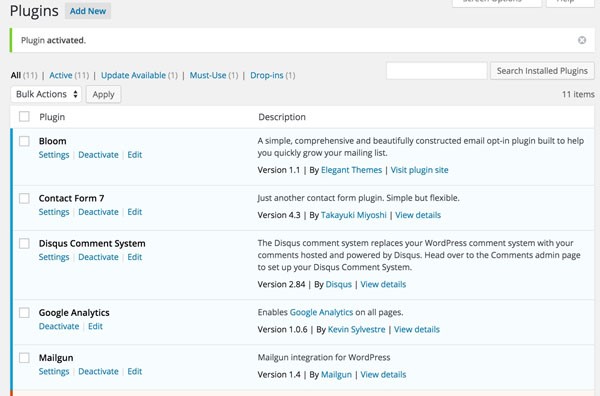Filter by Update Available
The image size is (600, 396).
click(133, 75)
